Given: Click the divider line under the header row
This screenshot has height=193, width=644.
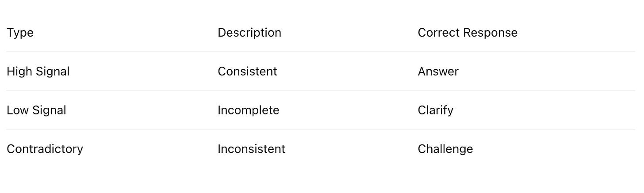Looking at the screenshot, I should 321,52.
